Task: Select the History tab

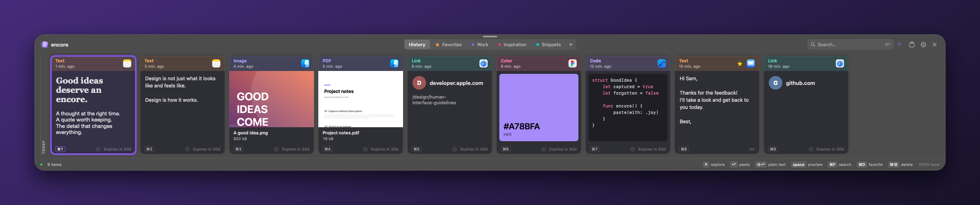Action: [417, 44]
